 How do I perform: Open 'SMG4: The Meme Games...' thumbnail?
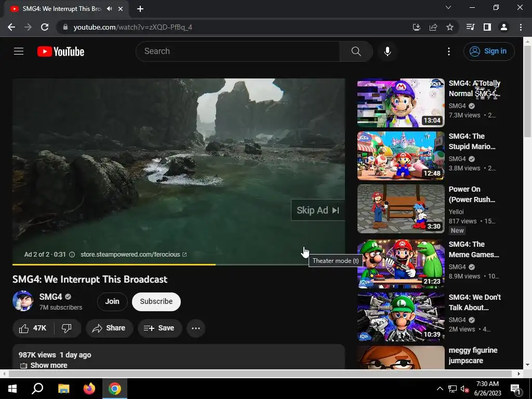coord(401,264)
